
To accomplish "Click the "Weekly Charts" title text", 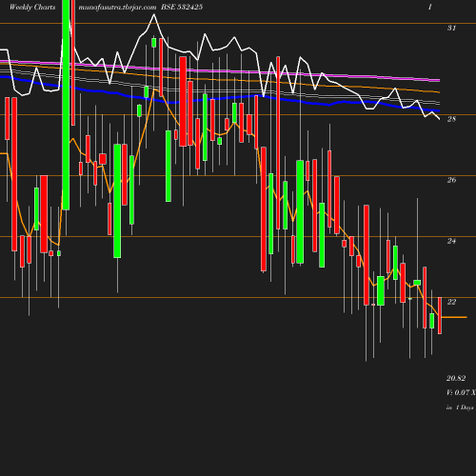I will [x=32, y=7].
